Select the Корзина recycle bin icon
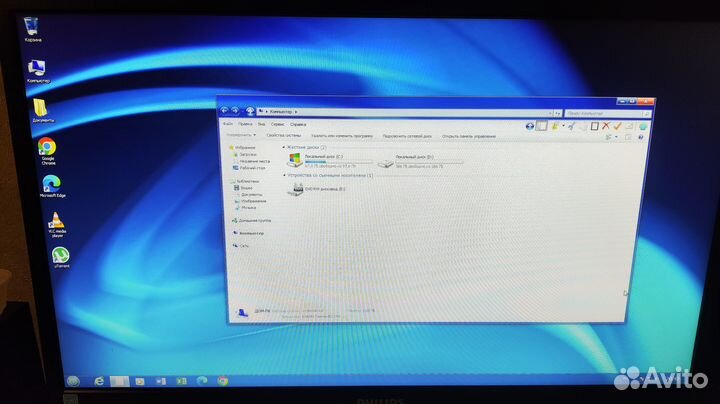Viewport: 720px width, 404px height. click(32, 24)
